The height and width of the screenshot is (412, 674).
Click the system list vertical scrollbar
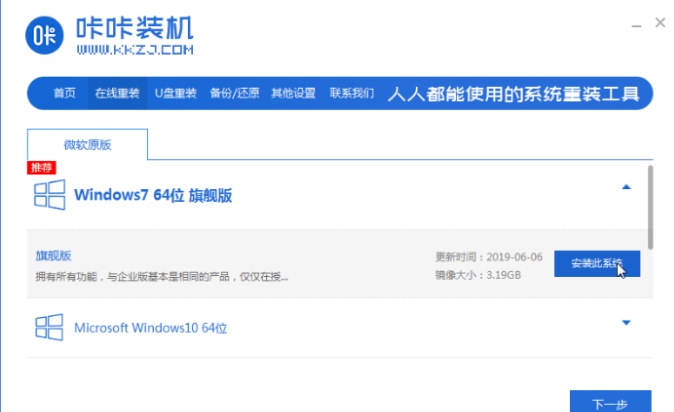pos(650,207)
